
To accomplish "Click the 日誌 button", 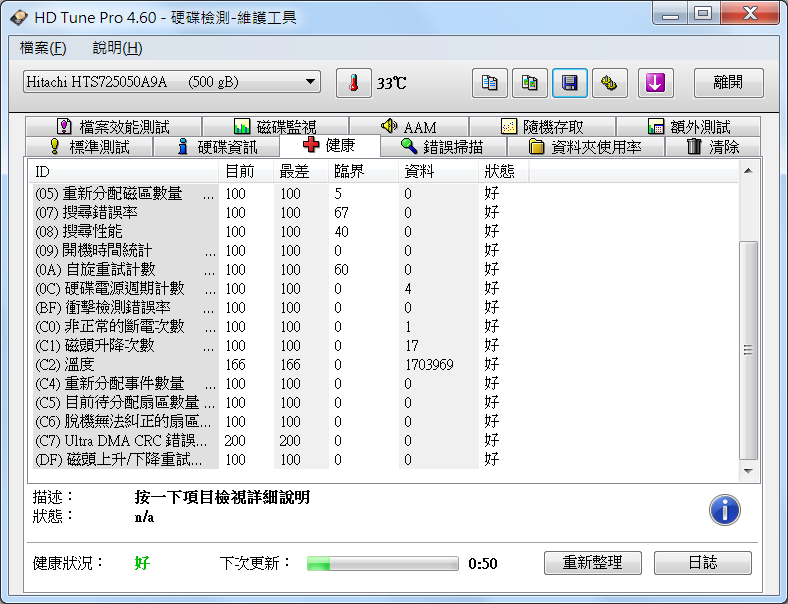I will tap(703, 563).
